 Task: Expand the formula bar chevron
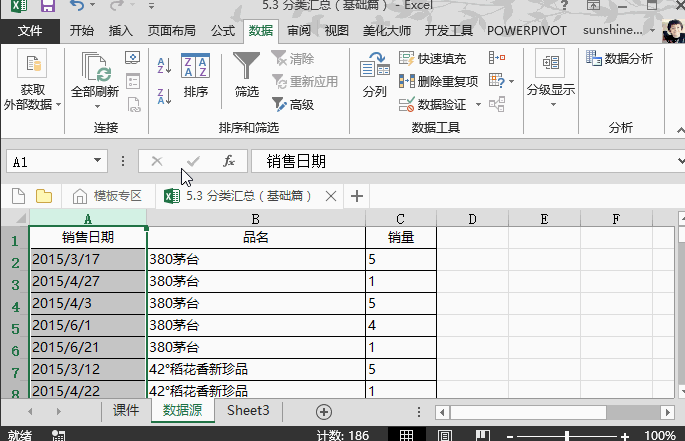pos(681,161)
